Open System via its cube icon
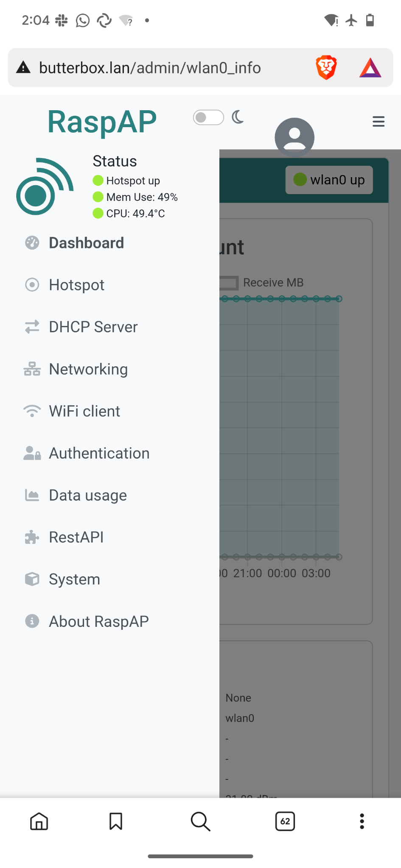Image resolution: width=401 pixels, height=868 pixels. coord(32,579)
